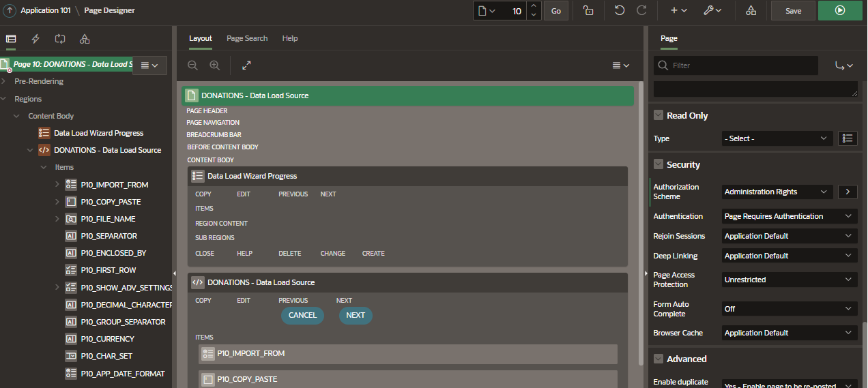Select P10_IMPORT_FROM item in layout
This screenshot has height=388, width=868.
[408, 354]
